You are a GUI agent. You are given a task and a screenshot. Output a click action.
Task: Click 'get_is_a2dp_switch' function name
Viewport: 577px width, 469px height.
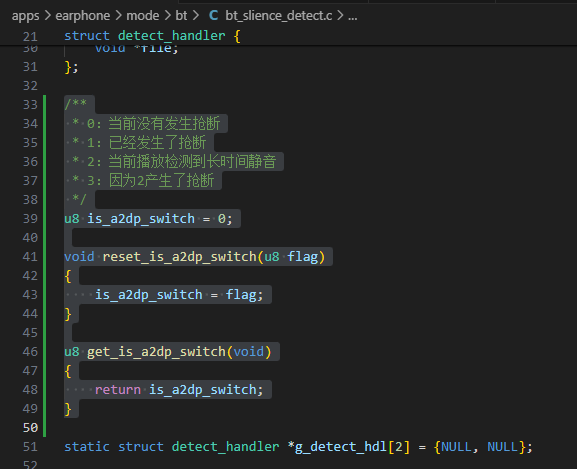coord(156,352)
